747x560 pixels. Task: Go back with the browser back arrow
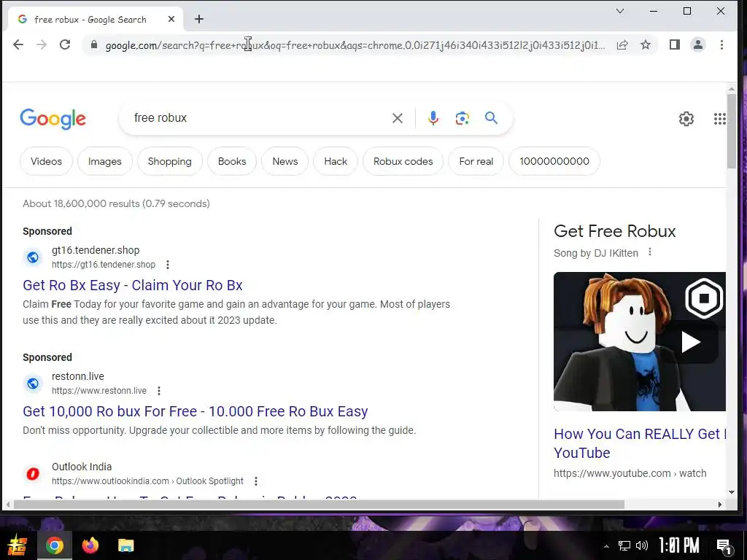click(18, 44)
